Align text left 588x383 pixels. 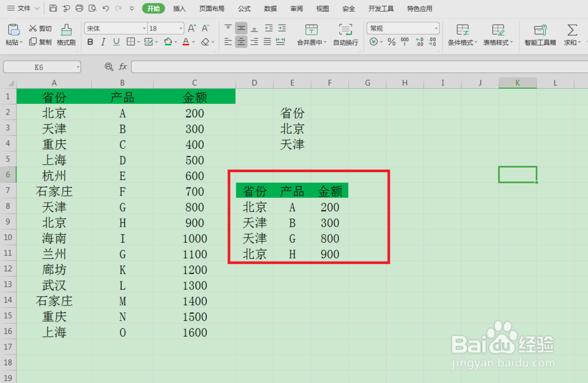228,42
